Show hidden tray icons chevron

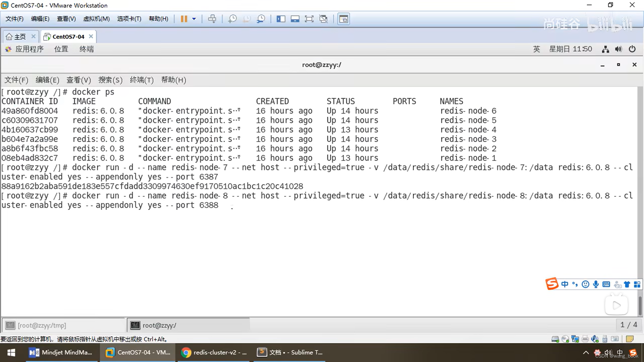pos(586,353)
